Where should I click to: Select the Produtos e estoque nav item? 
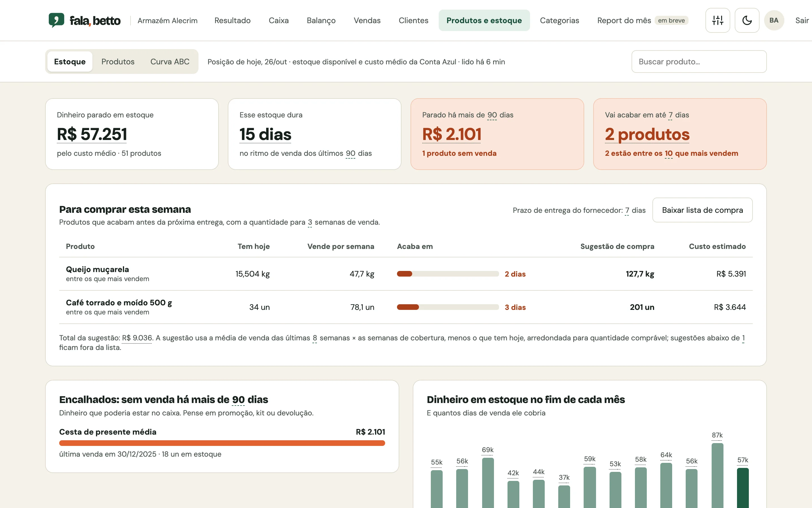coord(484,21)
